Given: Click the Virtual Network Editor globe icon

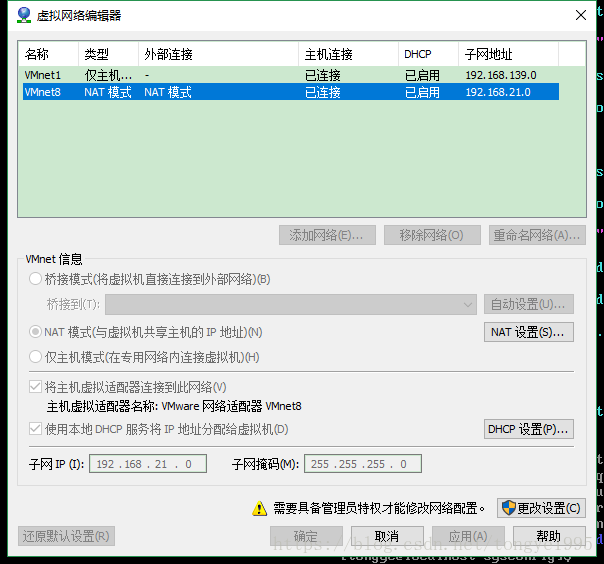Looking at the screenshot, I should pyautogui.click(x=24, y=15).
